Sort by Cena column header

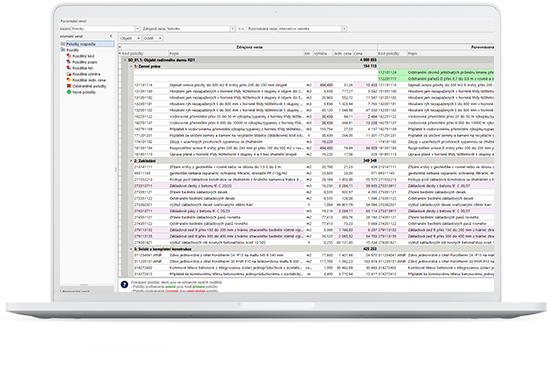(365, 54)
